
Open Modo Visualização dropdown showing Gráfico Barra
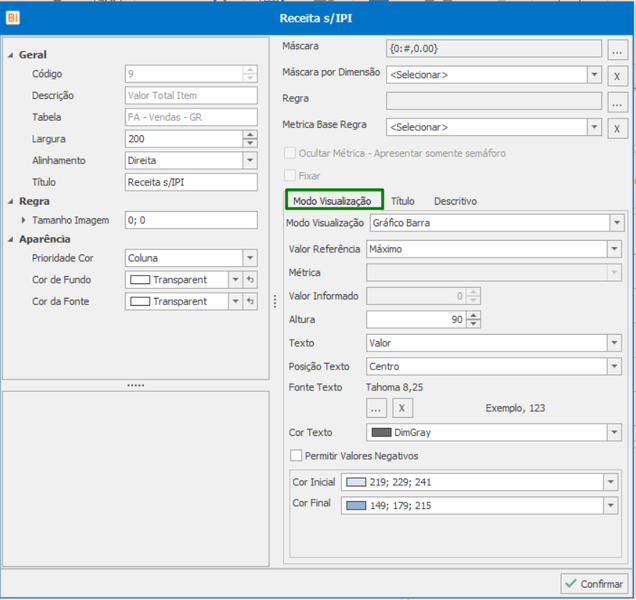617,223
